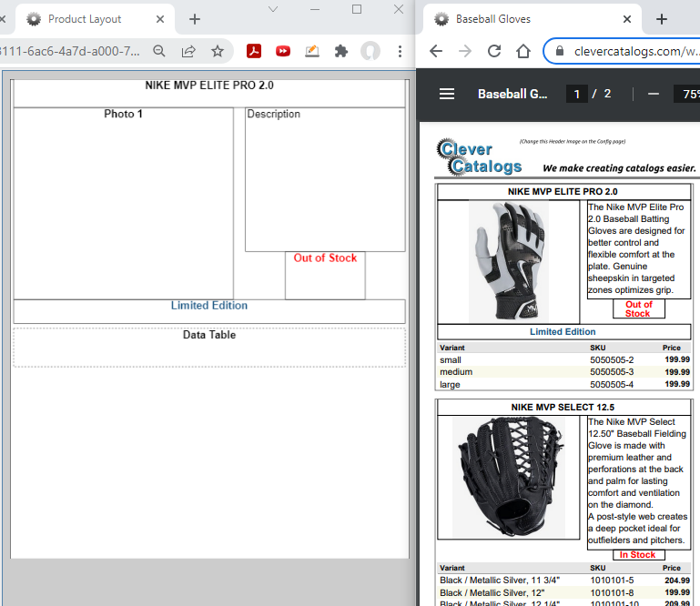The height and width of the screenshot is (606, 700).
Task: Open the Adobe Acrobat extension icon
Action: click(x=254, y=51)
